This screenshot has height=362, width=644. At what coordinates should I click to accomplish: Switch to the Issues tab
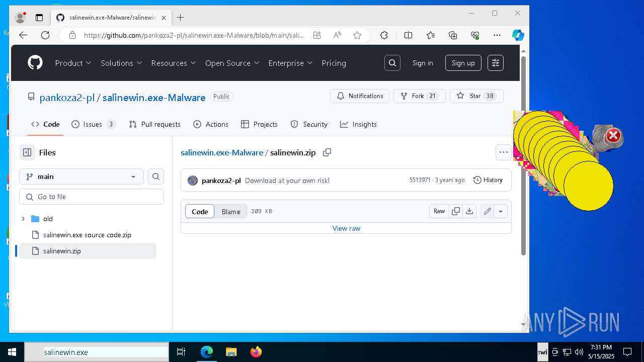[x=94, y=124]
